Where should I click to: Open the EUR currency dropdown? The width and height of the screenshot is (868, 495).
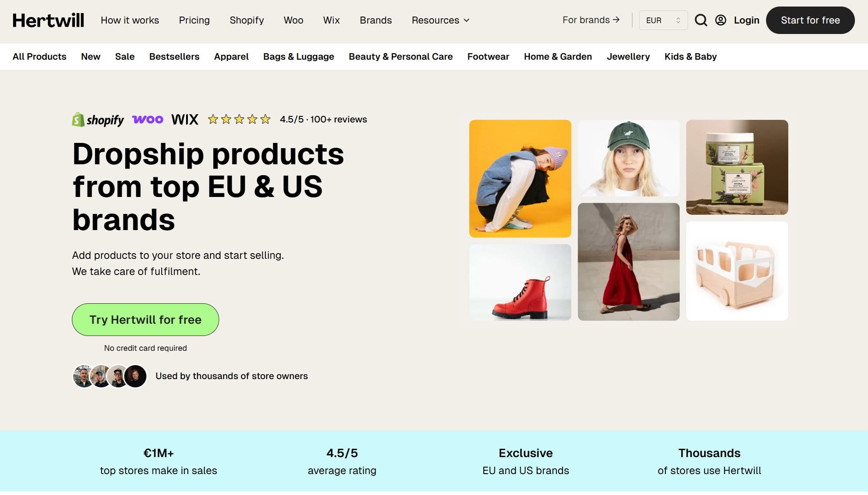663,20
